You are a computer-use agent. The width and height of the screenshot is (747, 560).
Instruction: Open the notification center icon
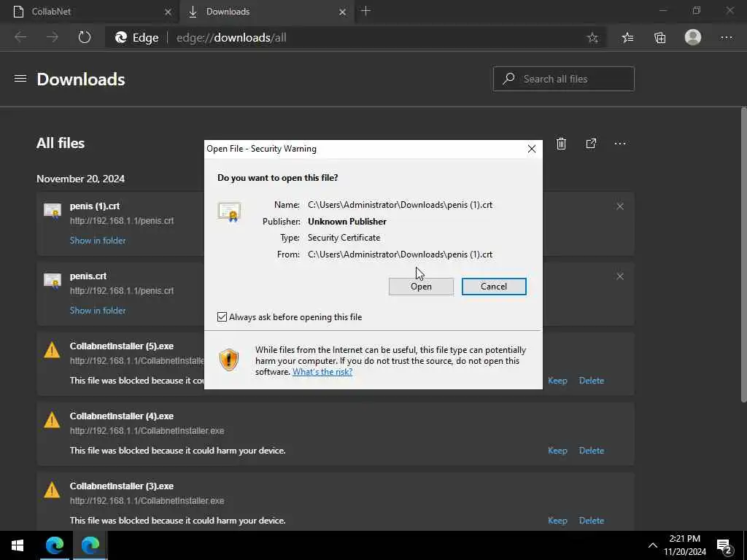click(724, 546)
